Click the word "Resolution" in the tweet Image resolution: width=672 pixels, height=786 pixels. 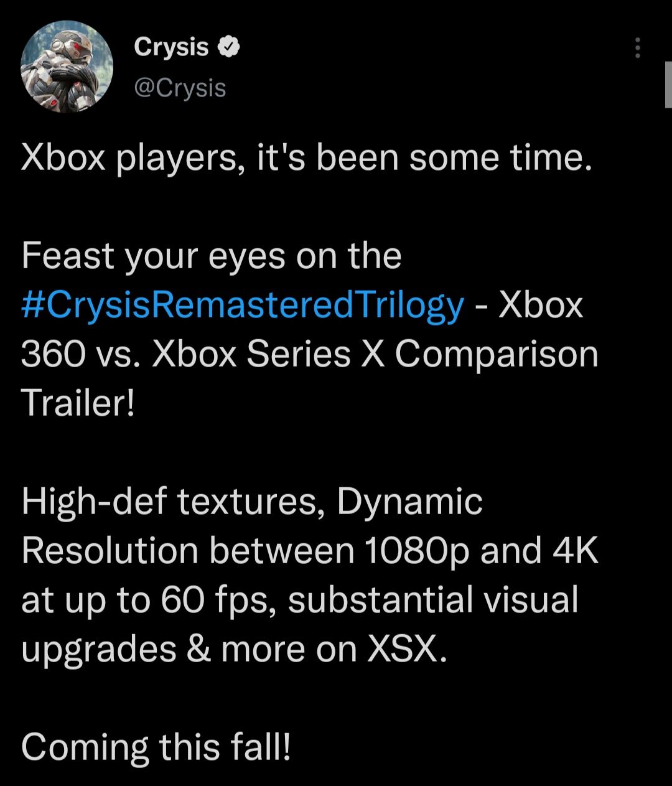point(110,551)
